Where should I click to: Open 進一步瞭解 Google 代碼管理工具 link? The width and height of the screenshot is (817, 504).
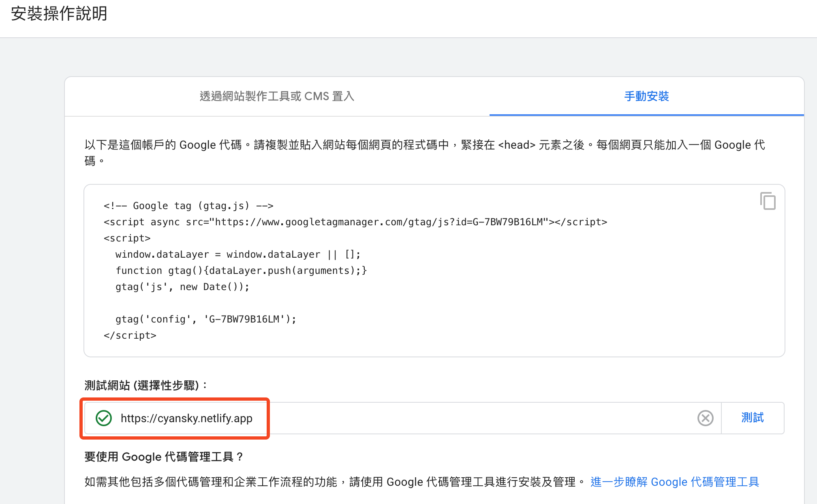(x=674, y=482)
